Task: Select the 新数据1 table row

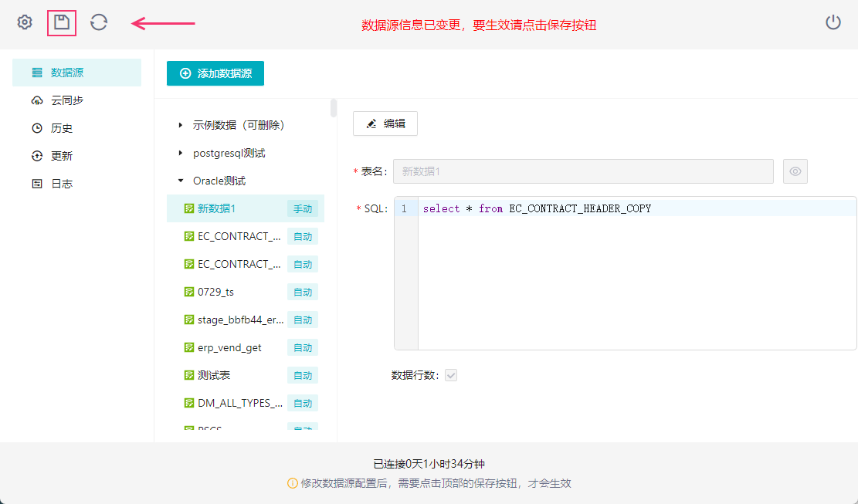Action: pyautogui.click(x=245, y=208)
